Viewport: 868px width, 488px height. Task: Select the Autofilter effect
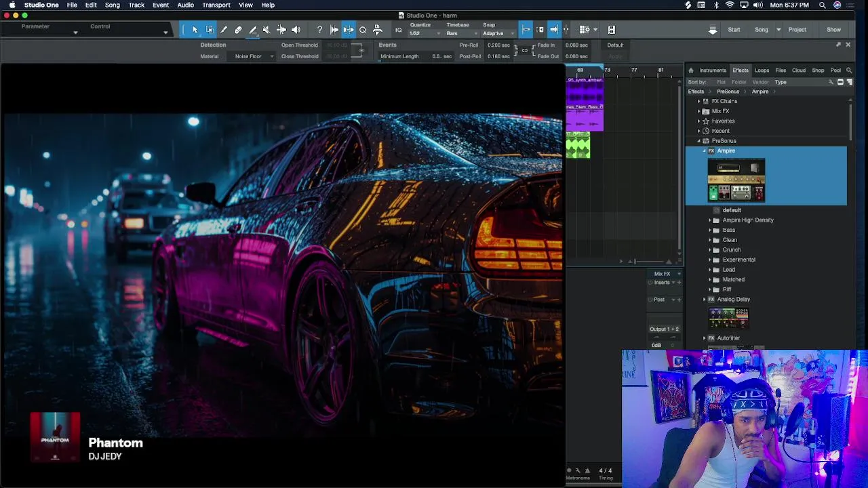[x=728, y=338]
